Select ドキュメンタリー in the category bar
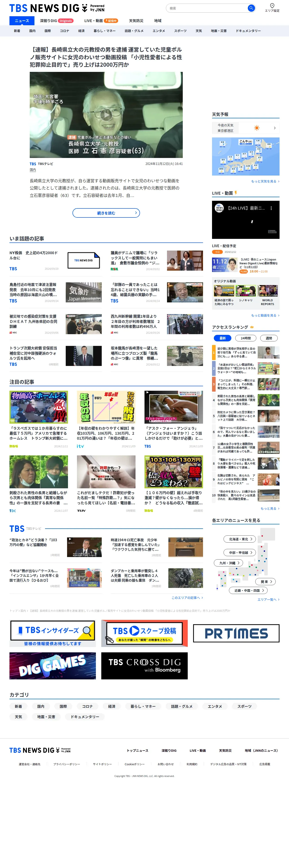Screen dimensions: 289x868 (248, 31)
